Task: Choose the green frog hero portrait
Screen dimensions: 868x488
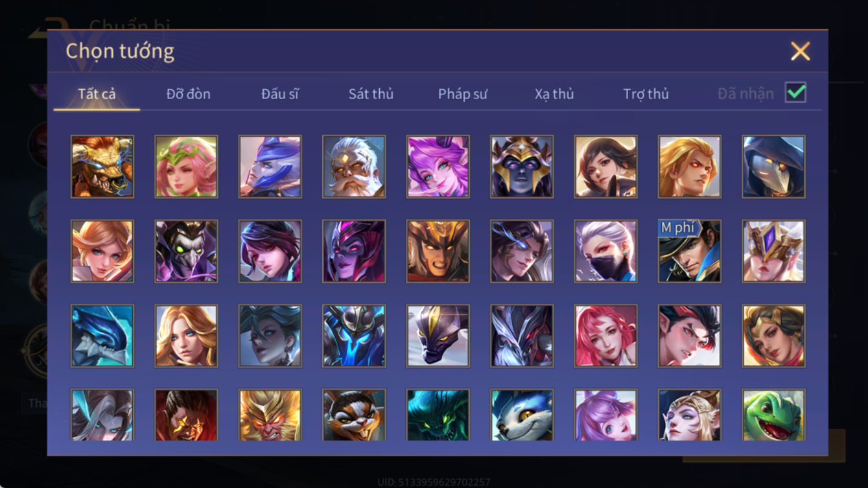Action: [774, 415]
